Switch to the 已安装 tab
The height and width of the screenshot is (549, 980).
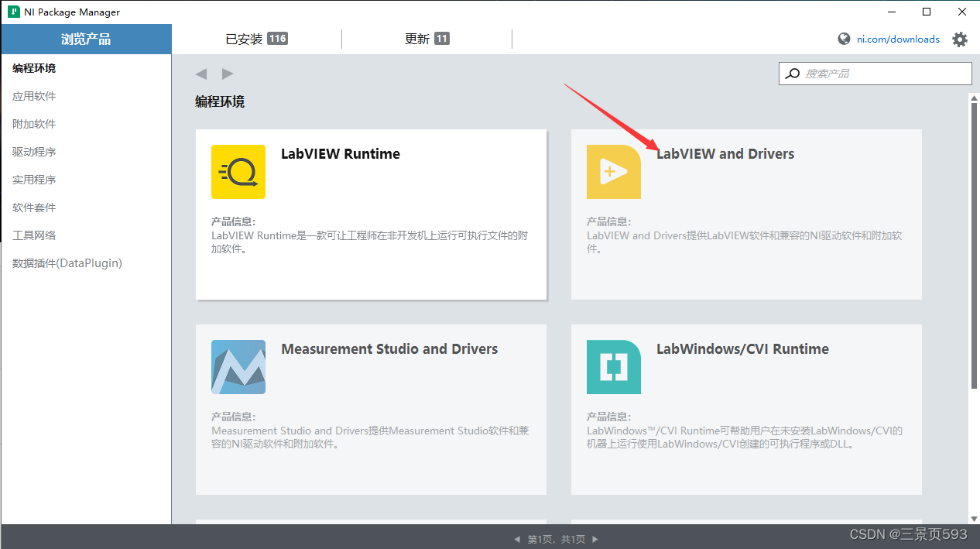(256, 39)
